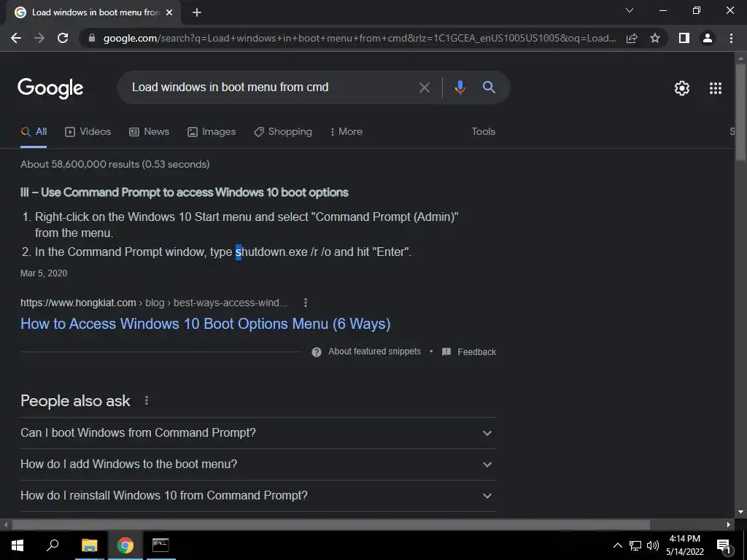
Task: Select the All results tab
Action: [34, 132]
